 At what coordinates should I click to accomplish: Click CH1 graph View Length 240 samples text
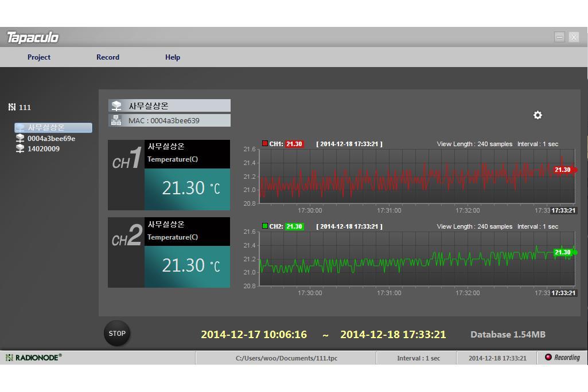click(474, 144)
